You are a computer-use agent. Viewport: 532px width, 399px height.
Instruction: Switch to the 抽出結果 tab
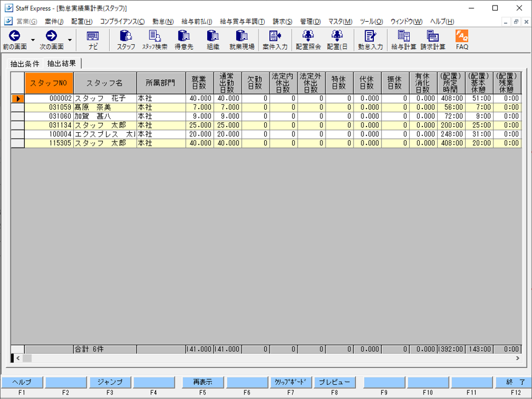coord(62,63)
